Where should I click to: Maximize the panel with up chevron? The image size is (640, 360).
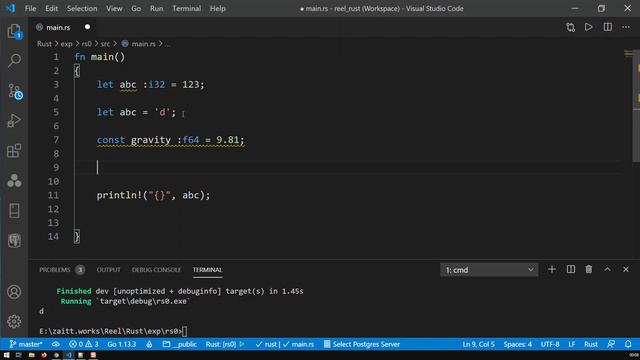pos(607,269)
